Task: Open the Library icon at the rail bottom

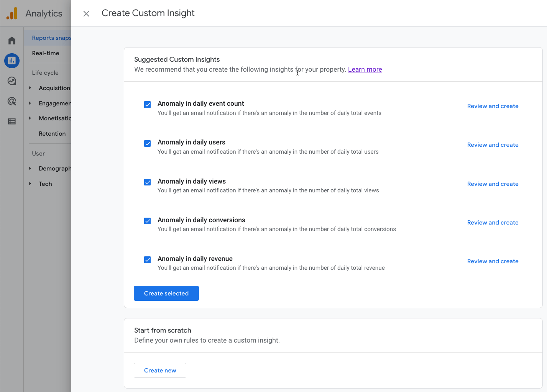Action: [11, 121]
